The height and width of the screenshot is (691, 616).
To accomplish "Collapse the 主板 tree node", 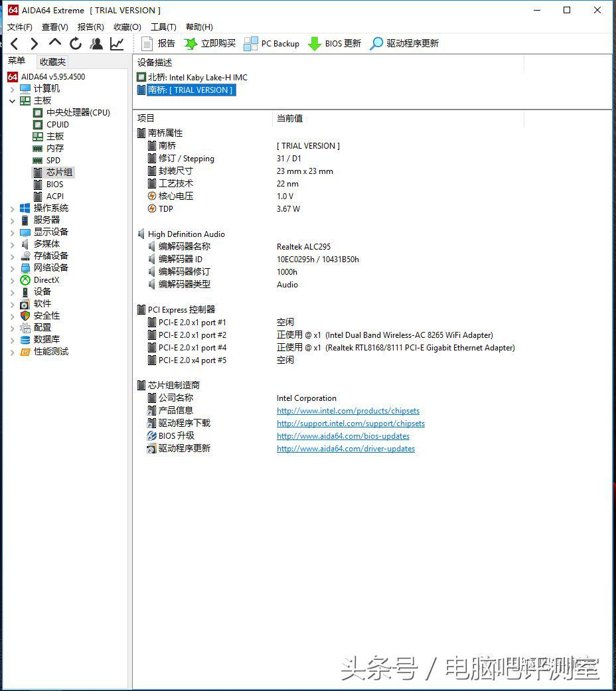I will tap(12, 101).
